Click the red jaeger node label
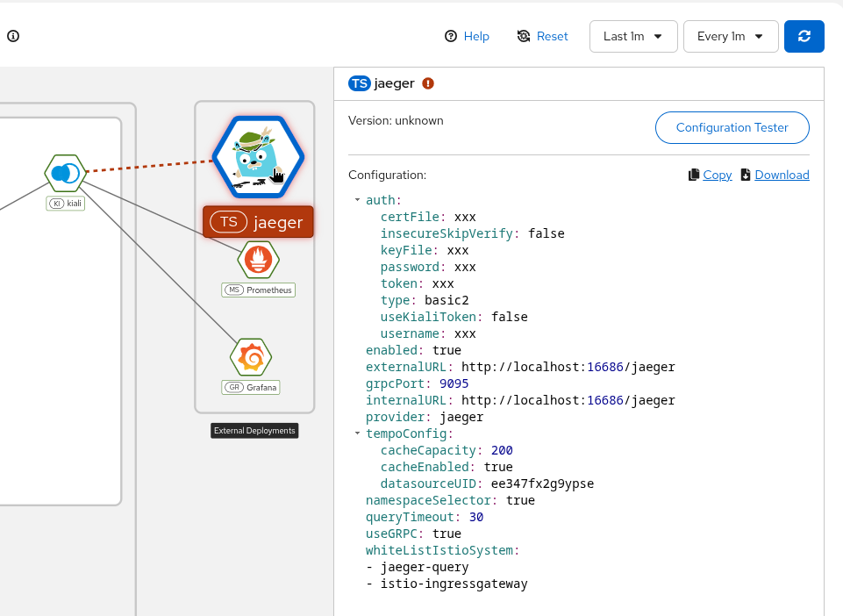The height and width of the screenshot is (616, 843). coord(258,222)
